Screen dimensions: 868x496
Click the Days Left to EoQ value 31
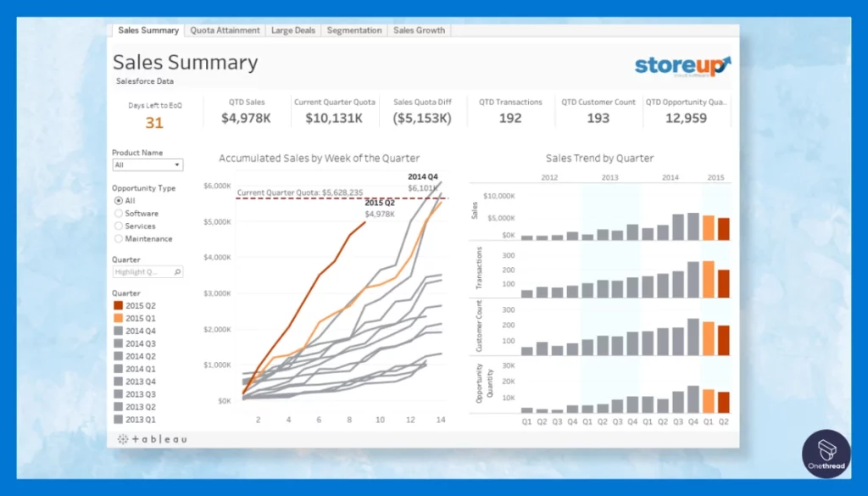click(154, 123)
